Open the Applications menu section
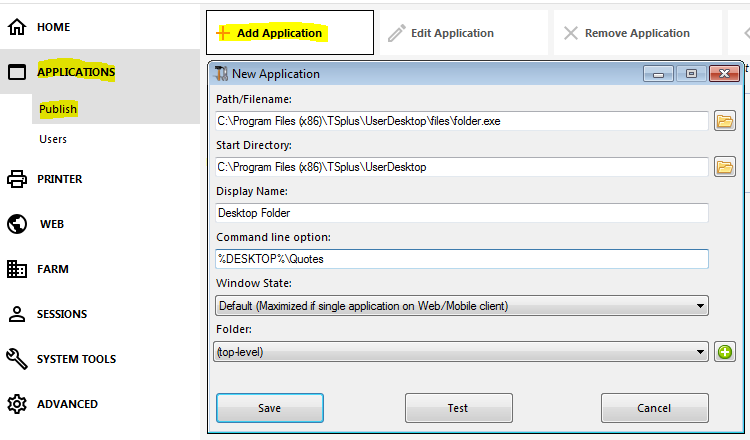The width and height of the screenshot is (750, 440). 76,72
